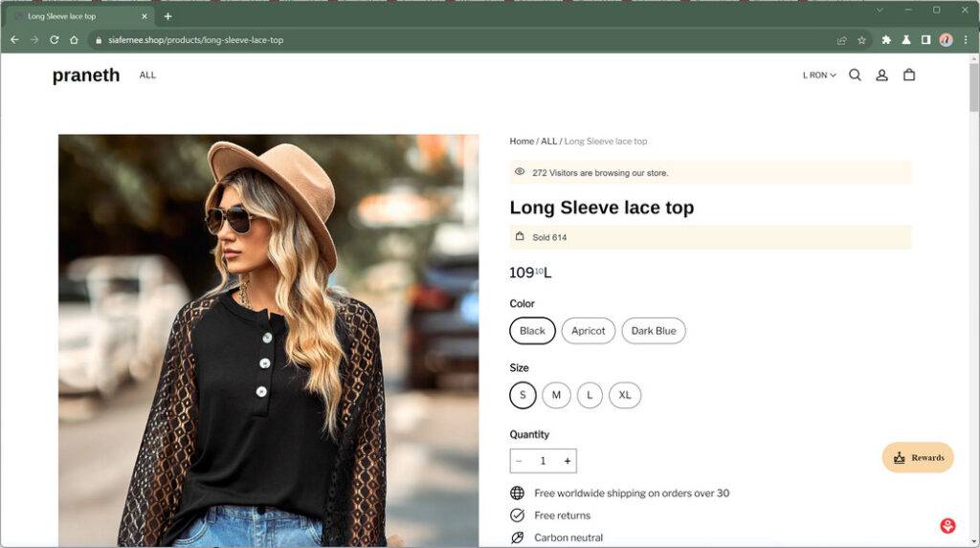Select the Black color option
The image size is (980, 548).
pyautogui.click(x=532, y=331)
